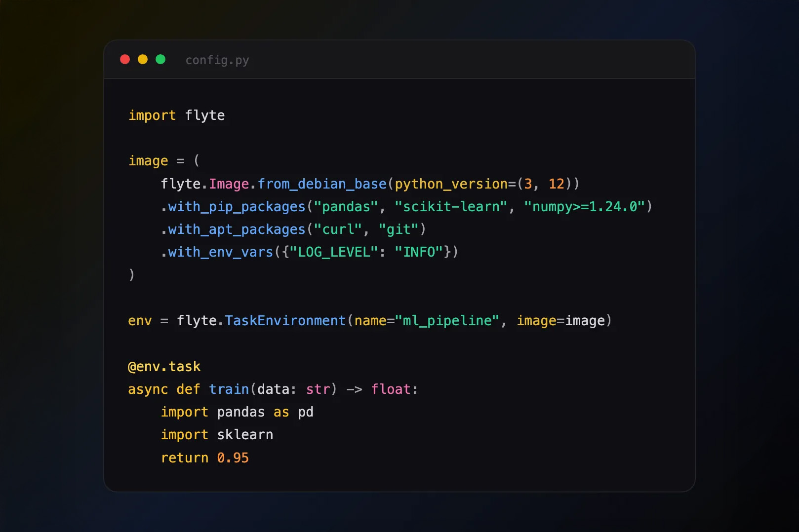Click the pink 'Image' class name
This screenshot has width=799, height=532.
pos(229,184)
